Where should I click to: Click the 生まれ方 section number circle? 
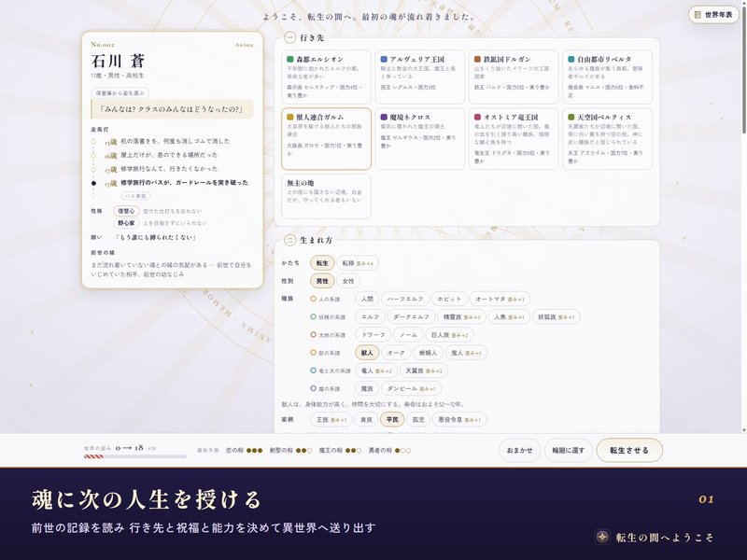pyautogui.click(x=289, y=240)
